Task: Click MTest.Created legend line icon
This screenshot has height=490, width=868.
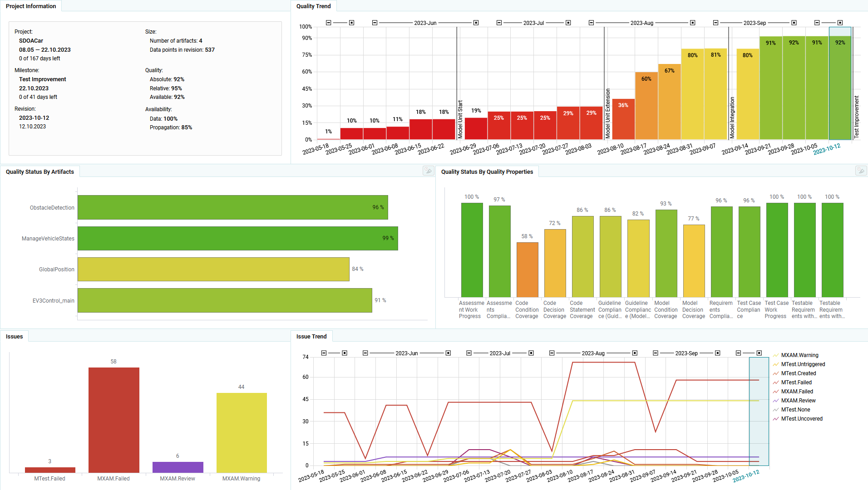Action: pos(776,373)
